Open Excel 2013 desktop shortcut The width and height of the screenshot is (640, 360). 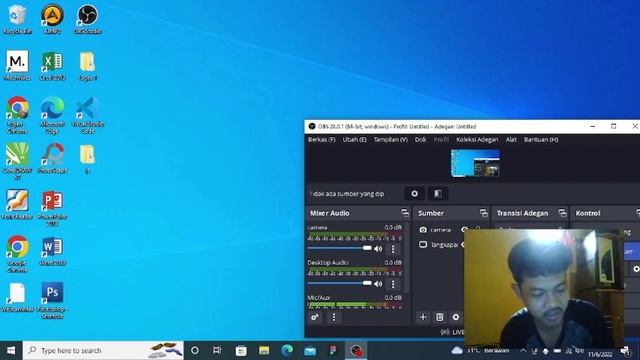(x=52, y=65)
